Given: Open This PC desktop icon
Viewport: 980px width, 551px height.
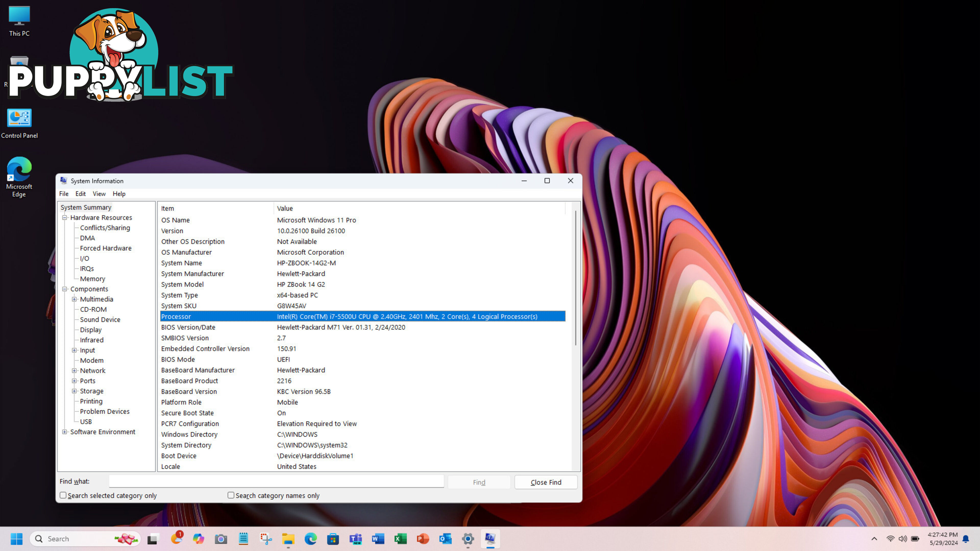Looking at the screenshot, I should tap(19, 21).
